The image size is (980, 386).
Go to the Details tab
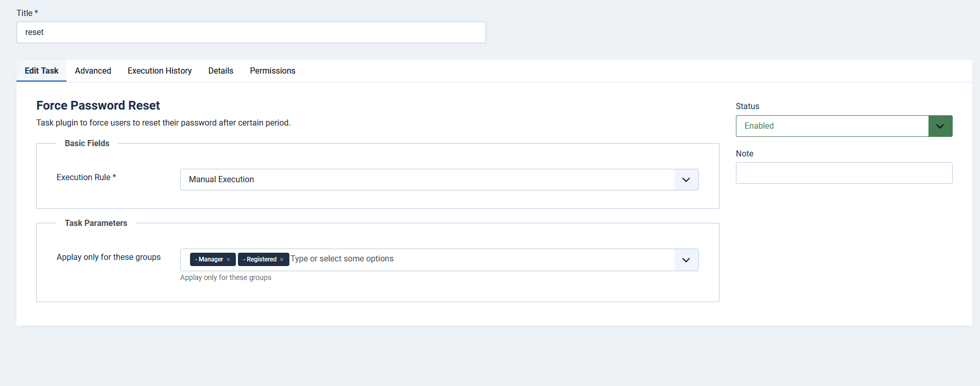coord(220,71)
